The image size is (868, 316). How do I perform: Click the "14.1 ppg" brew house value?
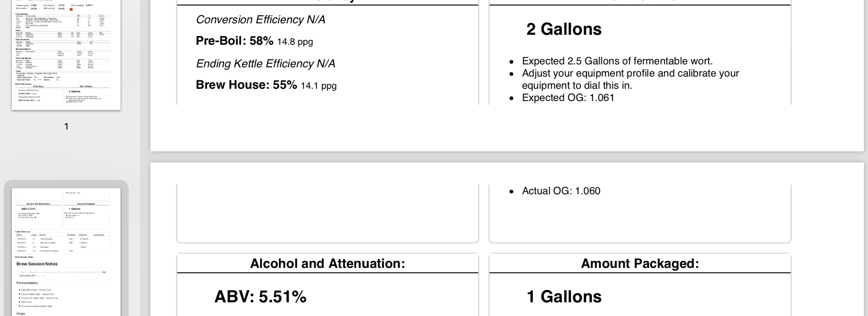(319, 86)
